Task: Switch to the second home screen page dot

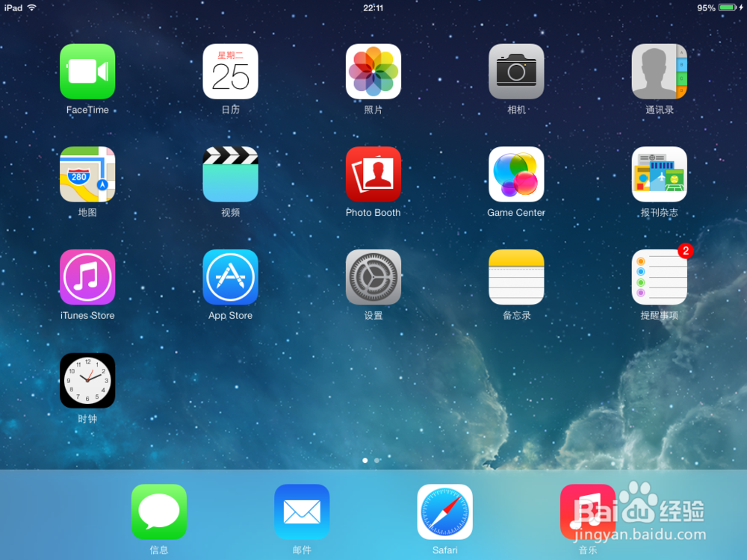Action: 376,461
